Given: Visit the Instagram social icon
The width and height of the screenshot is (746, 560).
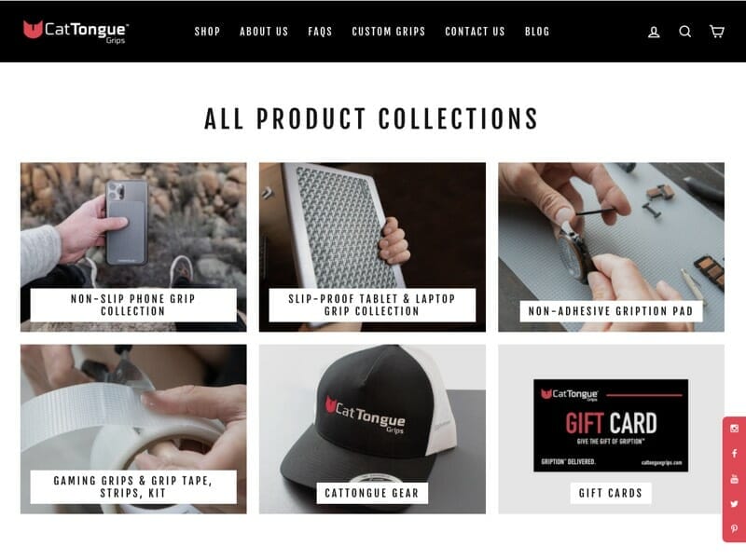Looking at the screenshot, I should coord(734,429).
